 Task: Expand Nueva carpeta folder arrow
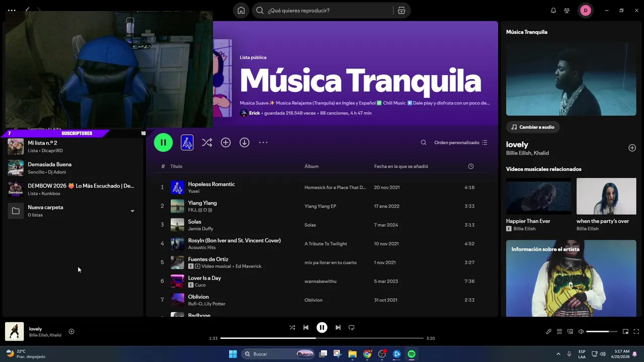(x=132, y=211)
